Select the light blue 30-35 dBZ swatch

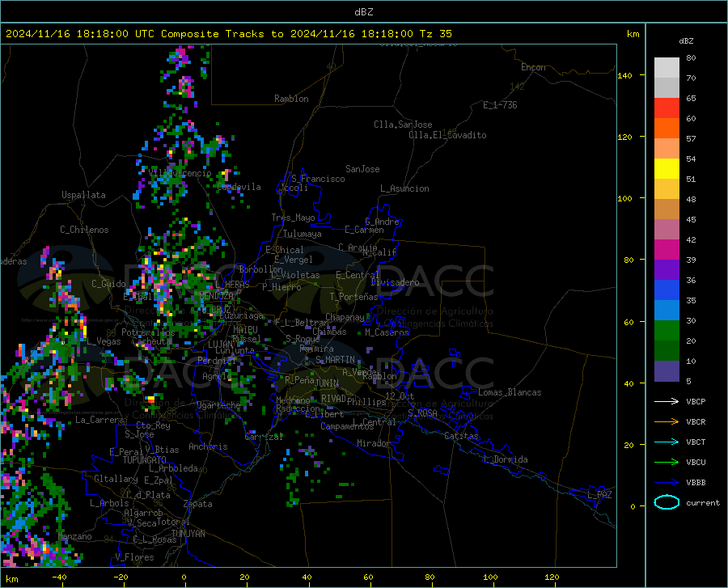tap(667, 310)
